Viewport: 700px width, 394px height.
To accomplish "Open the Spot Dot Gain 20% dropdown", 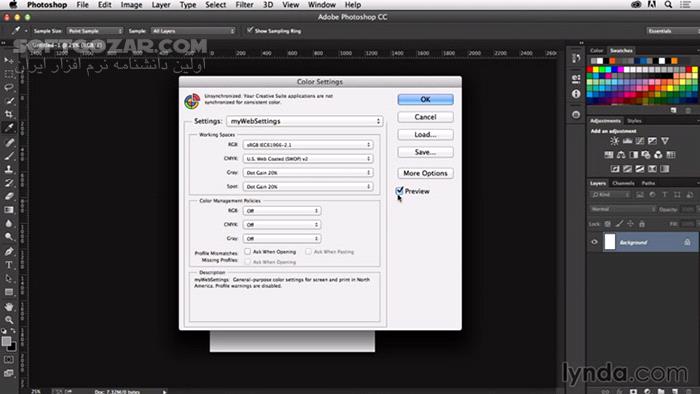I will 308,186.
